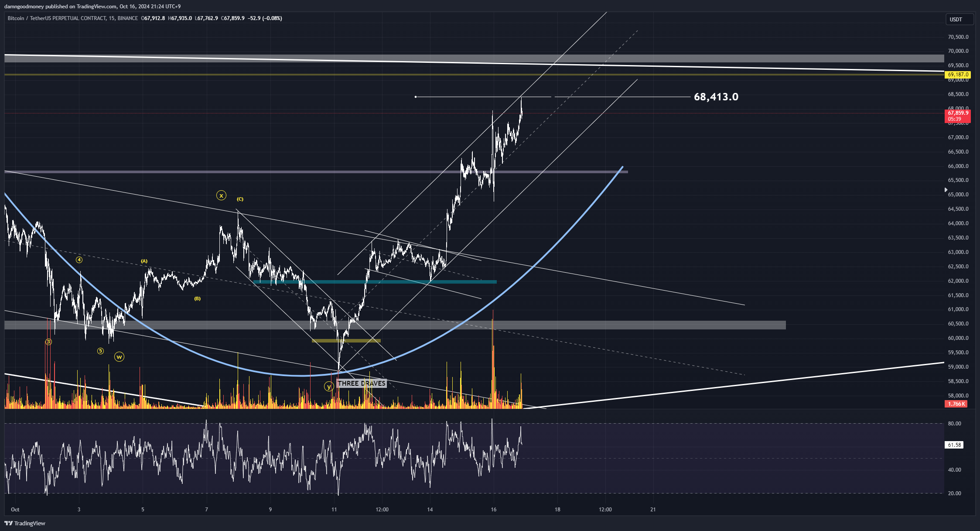Image resolution: width=980 pixels, height=531 pixels.
Task: Click the H67,935.0 high value
Action: click(180, 18)
